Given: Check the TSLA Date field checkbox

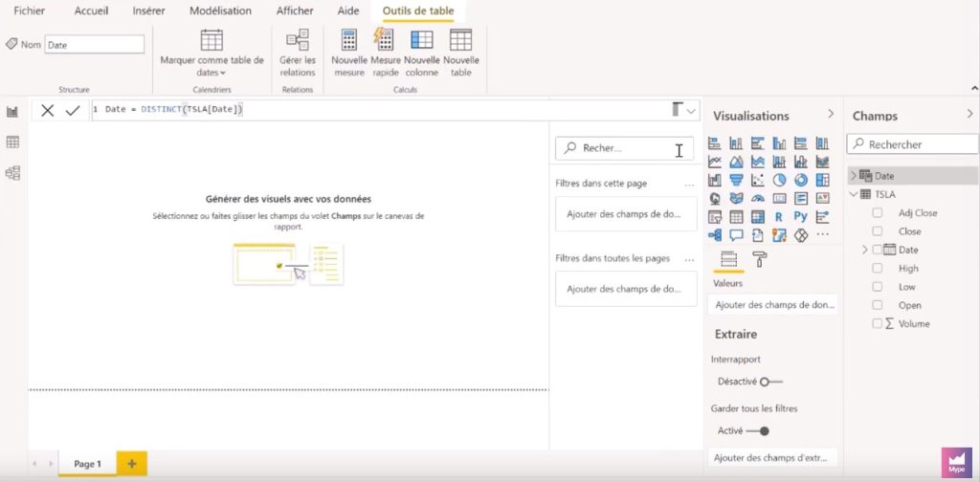Looking at the screenshot, I should click(x=878, y=250).
